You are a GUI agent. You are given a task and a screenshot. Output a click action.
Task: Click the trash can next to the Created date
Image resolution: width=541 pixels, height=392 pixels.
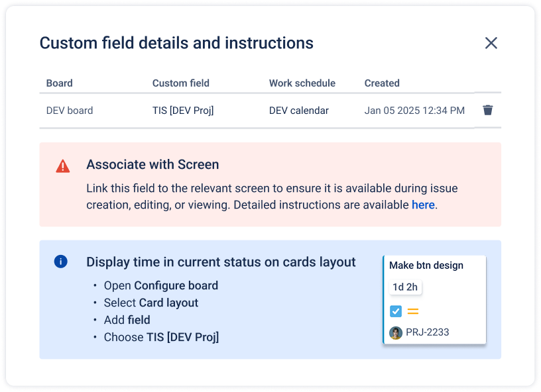tap(488, 110)
